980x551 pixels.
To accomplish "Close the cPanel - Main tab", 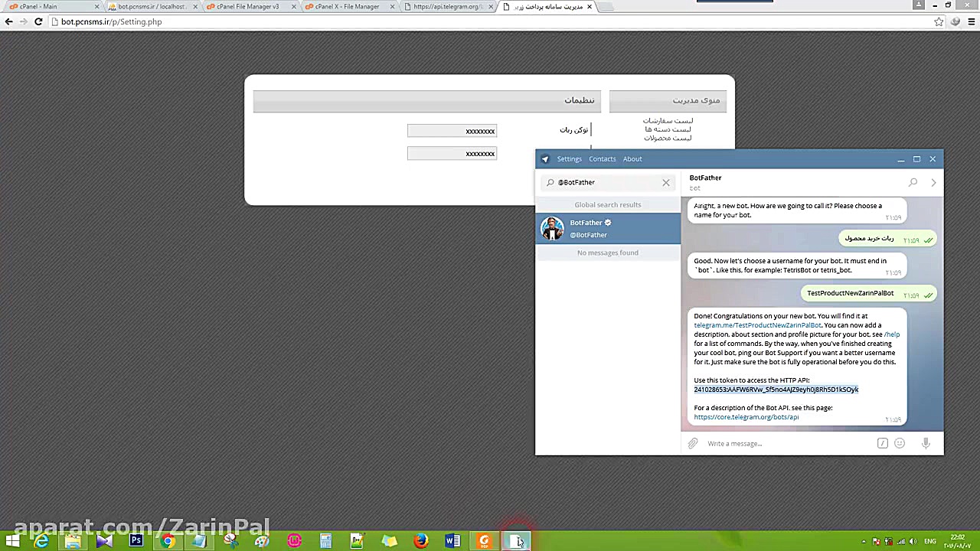I will 96,7.
